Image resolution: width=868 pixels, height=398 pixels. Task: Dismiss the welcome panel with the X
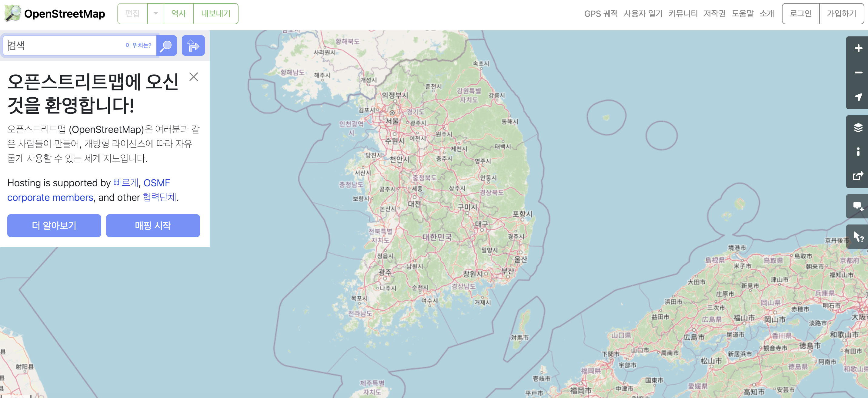pyautogui.click(x=194, y=77)
